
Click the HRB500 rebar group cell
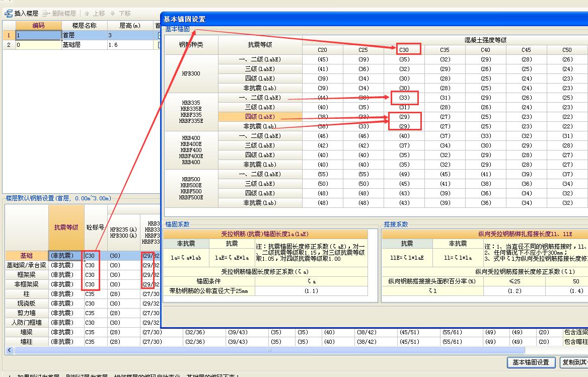point(191,188)
